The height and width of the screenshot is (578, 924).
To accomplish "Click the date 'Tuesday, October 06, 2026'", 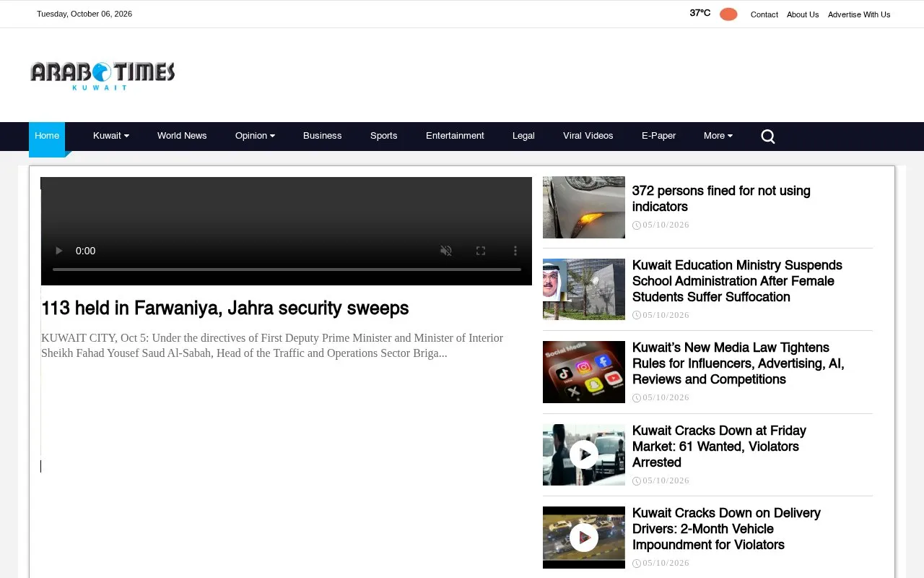I will tap(84, 14).
